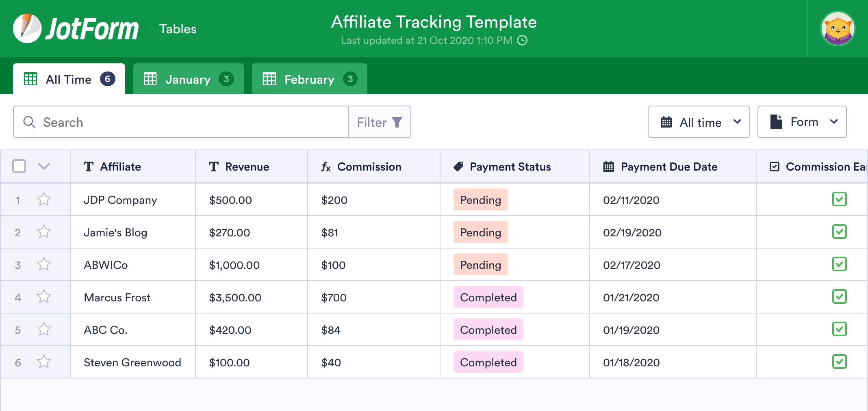The image size is (868, 411).
Task: Click the tag icon on Payment Status column
Action: point(459,167)
